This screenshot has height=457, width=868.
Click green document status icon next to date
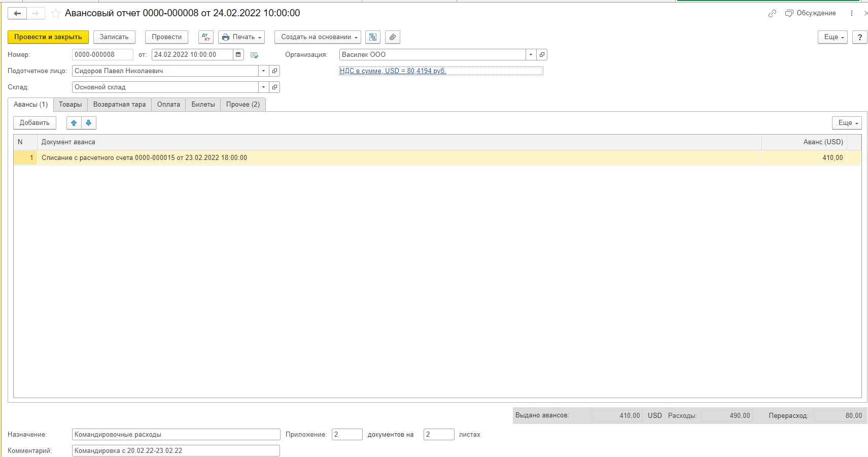(254, 55)
